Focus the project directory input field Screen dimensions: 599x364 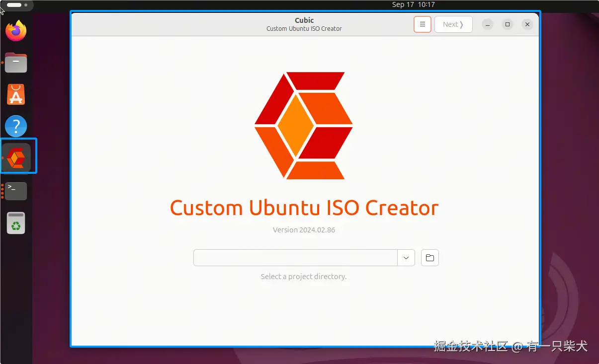pyautogui.click(x=295, y=258)
